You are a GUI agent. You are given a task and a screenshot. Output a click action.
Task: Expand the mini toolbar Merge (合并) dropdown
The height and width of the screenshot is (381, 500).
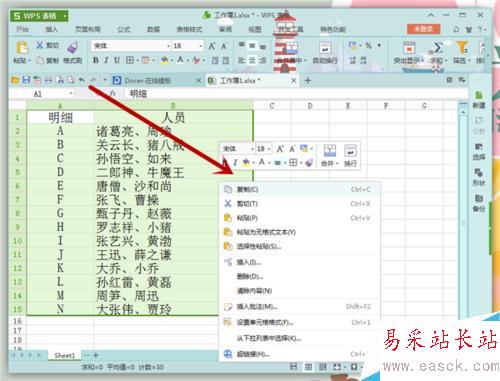tap(337, 163)
